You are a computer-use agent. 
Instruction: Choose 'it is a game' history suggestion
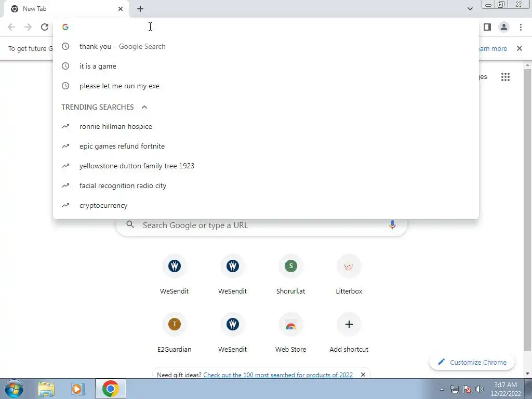(266, 66)
